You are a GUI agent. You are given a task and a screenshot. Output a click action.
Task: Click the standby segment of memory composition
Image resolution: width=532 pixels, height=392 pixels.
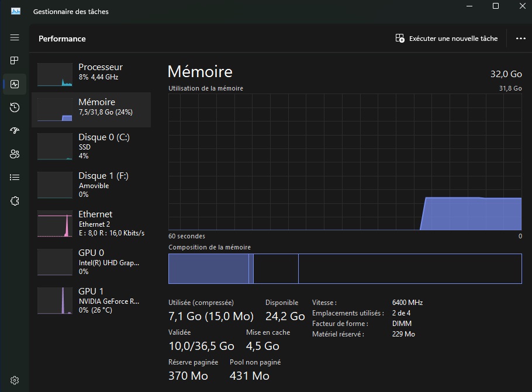276,269
